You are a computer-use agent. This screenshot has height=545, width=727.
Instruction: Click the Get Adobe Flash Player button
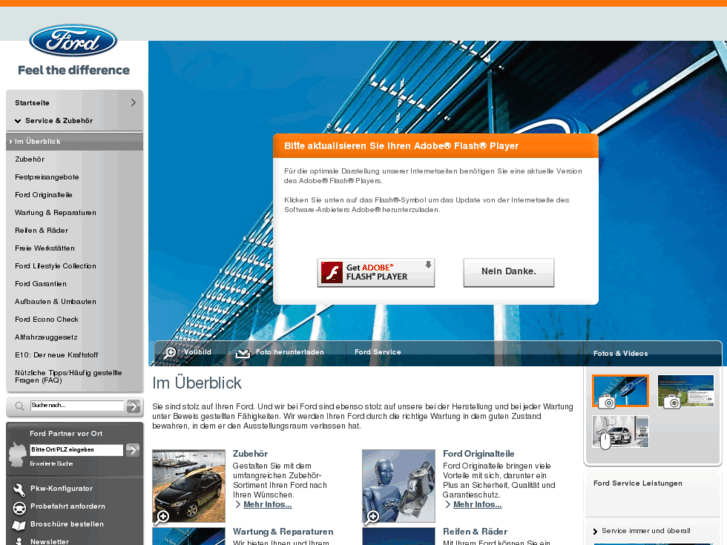(376, 272)
